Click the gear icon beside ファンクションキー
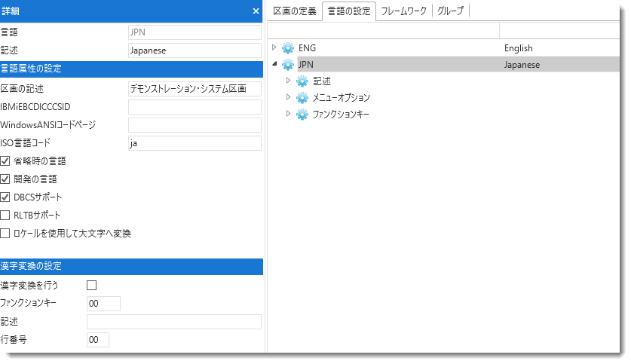 302,115
